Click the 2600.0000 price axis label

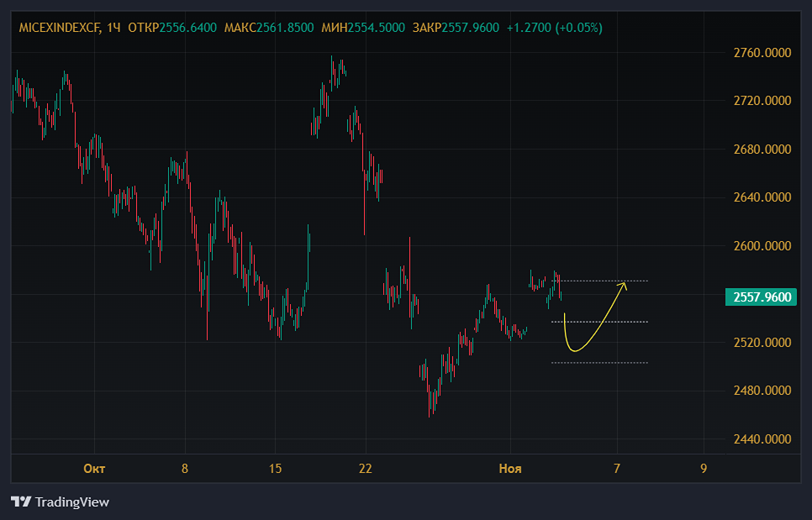(762, 246)
